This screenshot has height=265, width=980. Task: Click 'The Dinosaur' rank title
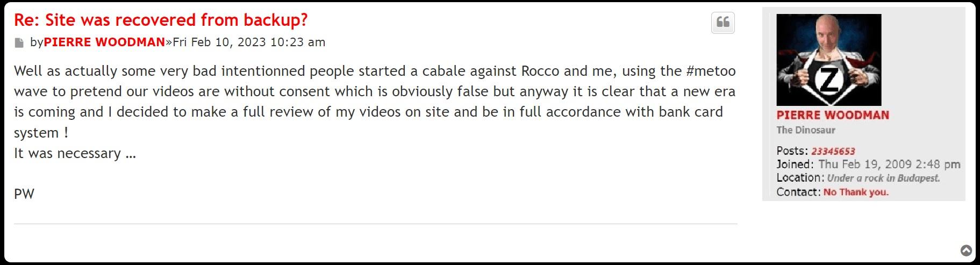[805, 130]
